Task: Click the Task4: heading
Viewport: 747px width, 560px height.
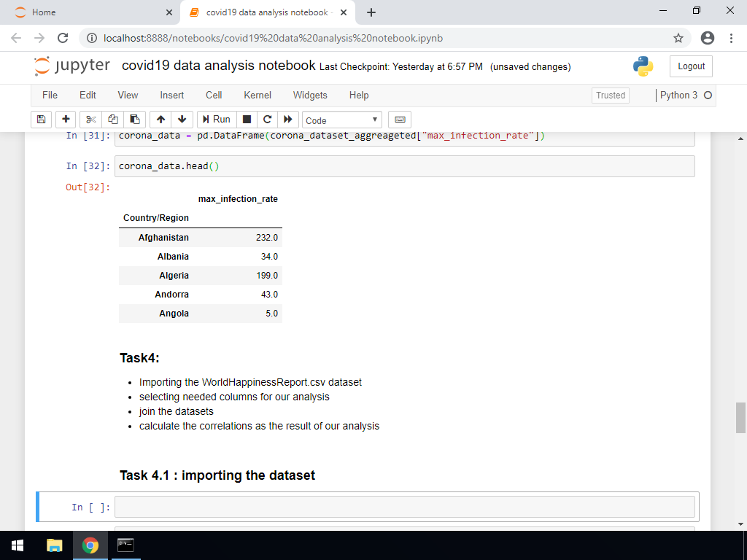Action: tap(139, 358)
